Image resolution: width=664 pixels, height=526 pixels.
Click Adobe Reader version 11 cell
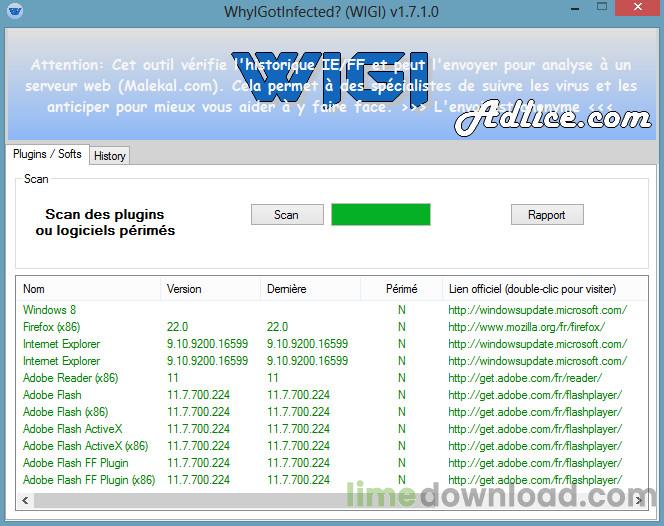tap(173, 378)
